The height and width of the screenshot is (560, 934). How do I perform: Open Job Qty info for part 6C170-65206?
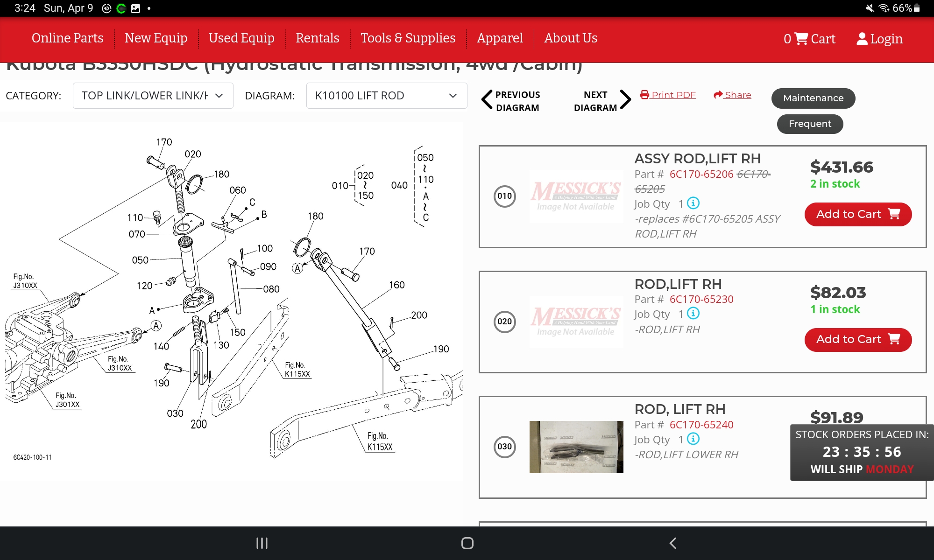[x=693, y=203]
